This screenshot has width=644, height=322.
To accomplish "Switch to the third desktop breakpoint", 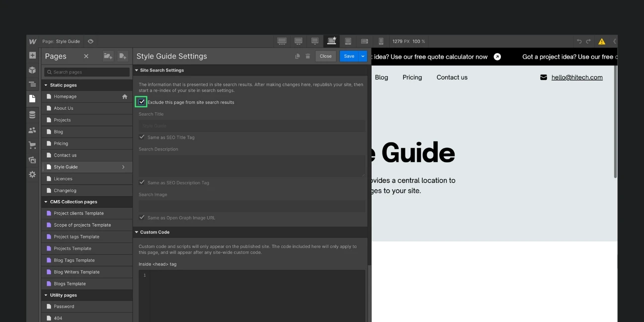I will coord(315,41).
